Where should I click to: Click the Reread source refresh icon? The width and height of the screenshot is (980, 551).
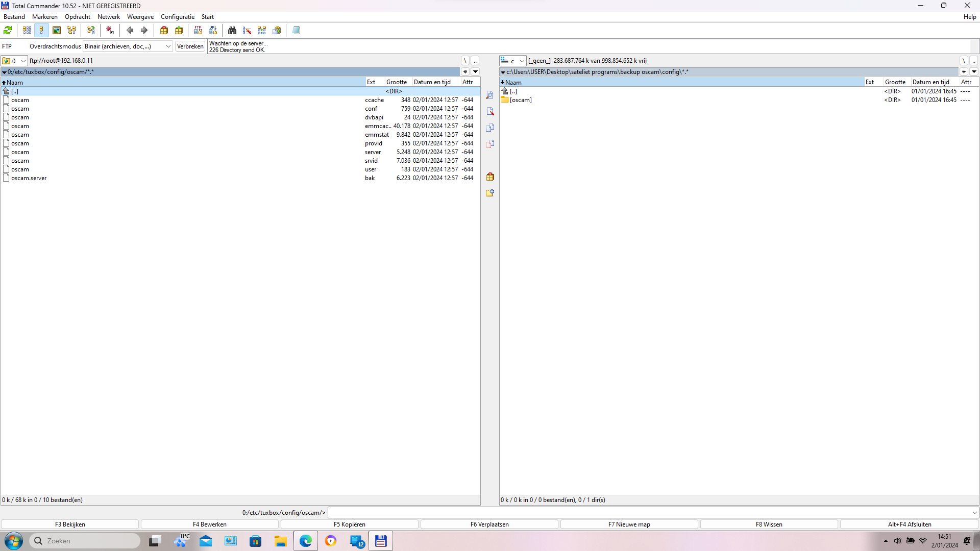[x=8, y=30]
